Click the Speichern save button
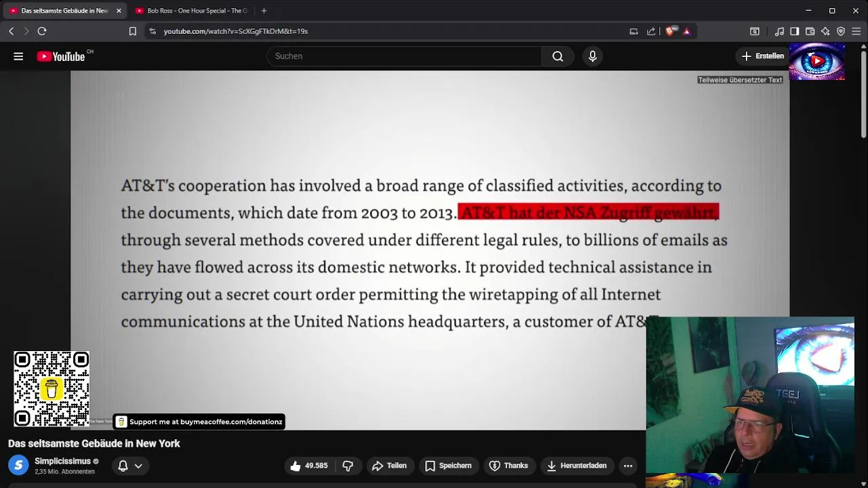This screenshot has width=868, height=488. (x=448, y=466)
